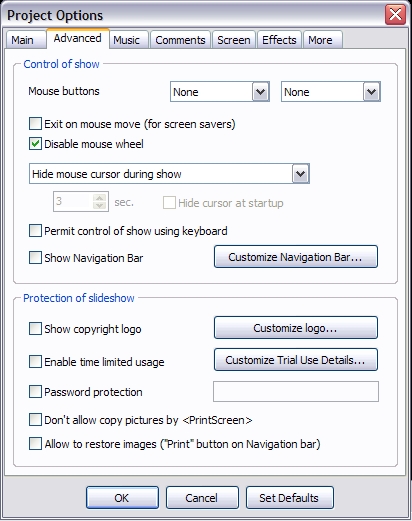Click the Set Defaults button
This screenshot has width=412, height=521.
290,498
